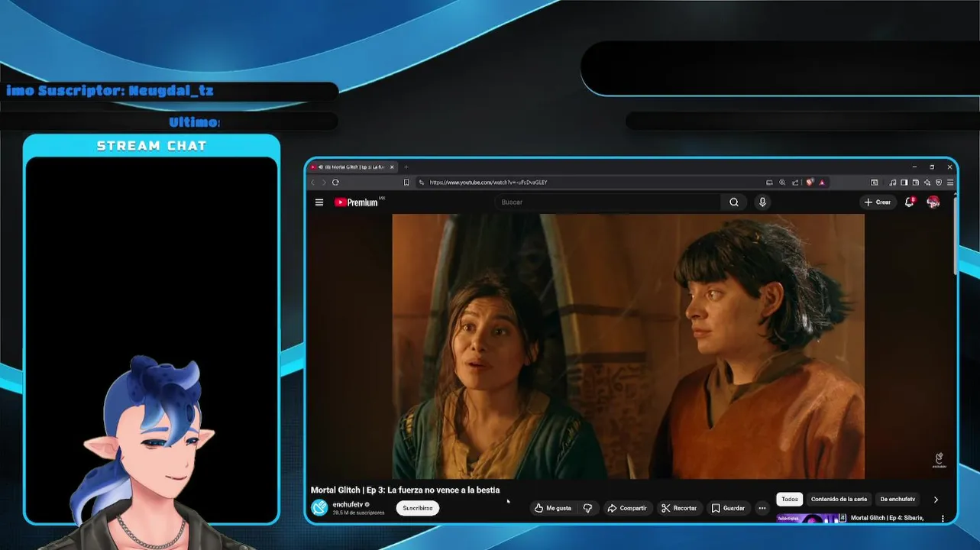
Task: Open more actions three-dot button
Action: point(762,508)
